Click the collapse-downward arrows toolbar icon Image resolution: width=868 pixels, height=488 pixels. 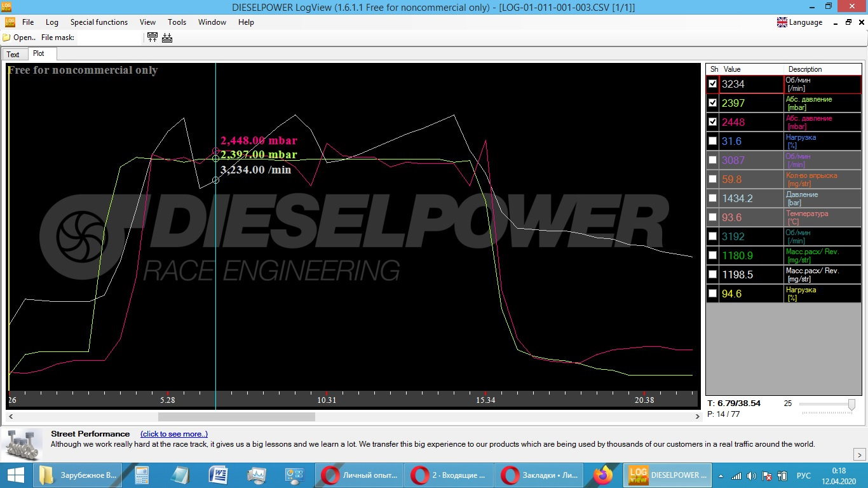[x=167, y=37]
